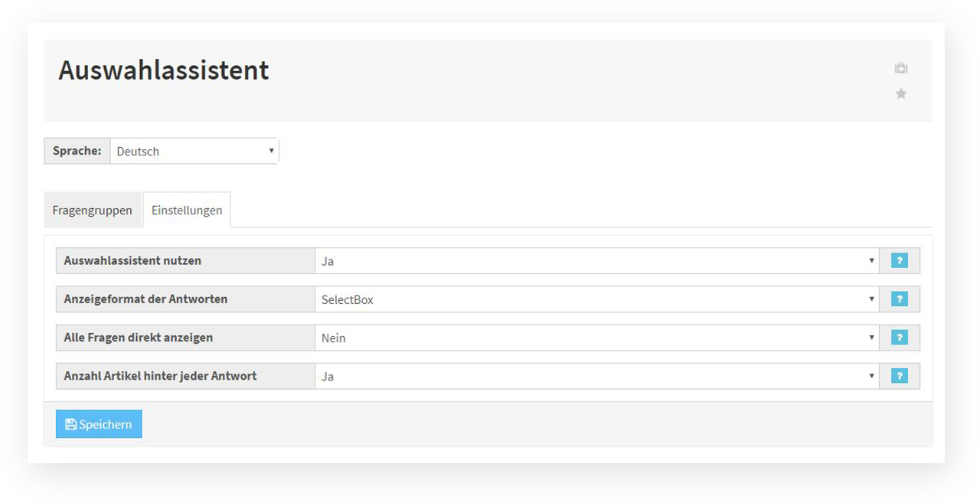The height and width of the screenshot is (503, 980).
Task: Open the Alle Fragen direkt anzeigen dropdown
Action: tap(597, 338)
